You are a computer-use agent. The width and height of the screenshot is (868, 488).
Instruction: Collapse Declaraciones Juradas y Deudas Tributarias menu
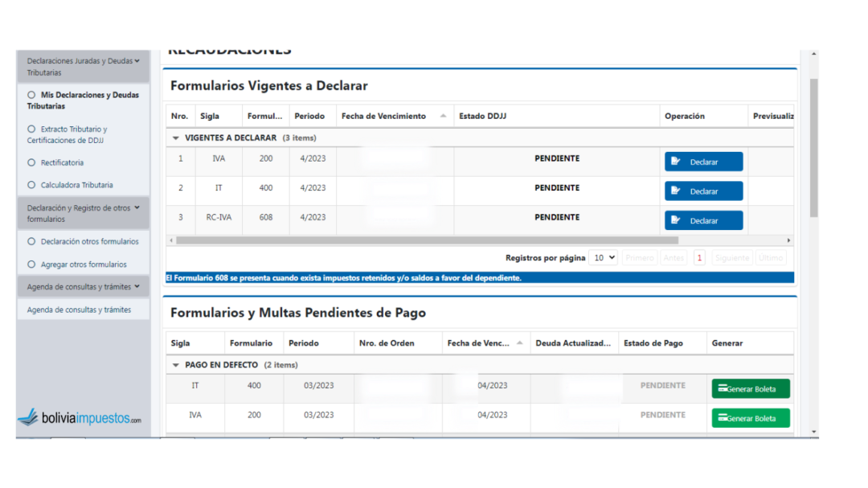137,61
